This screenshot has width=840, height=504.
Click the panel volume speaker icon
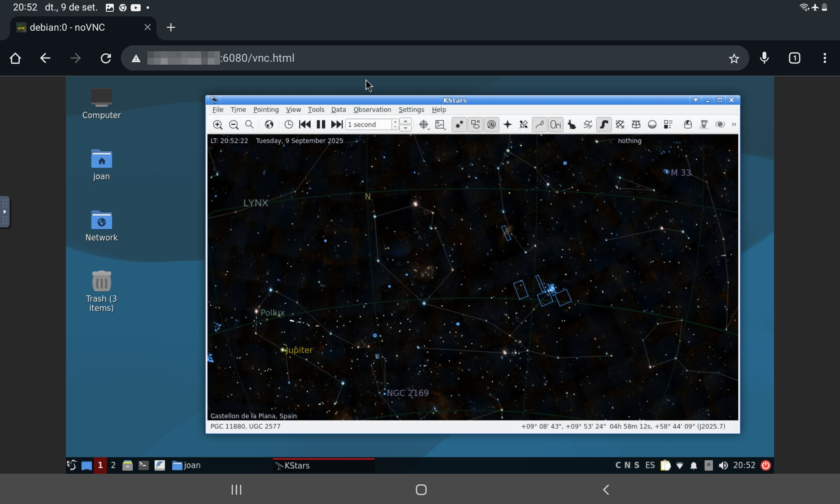tap(723, 465)
